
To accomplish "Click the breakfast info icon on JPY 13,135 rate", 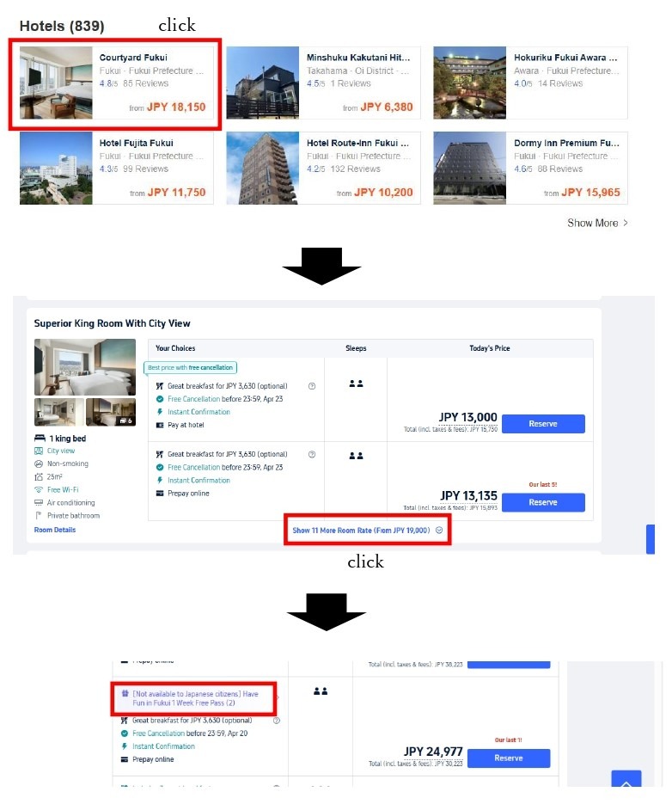I will click(x=312, y=454).
